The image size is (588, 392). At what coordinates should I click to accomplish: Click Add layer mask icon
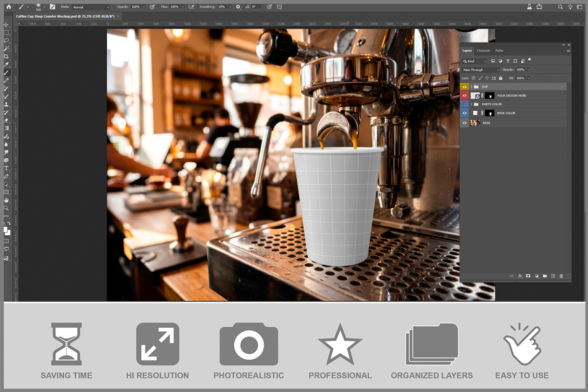(528, 276)
